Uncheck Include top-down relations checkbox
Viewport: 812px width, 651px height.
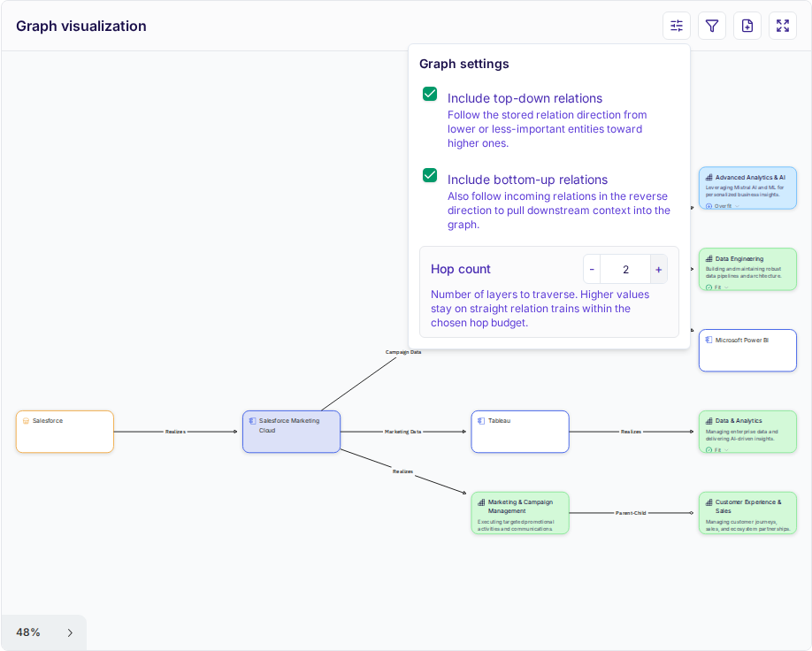(430, 94)
